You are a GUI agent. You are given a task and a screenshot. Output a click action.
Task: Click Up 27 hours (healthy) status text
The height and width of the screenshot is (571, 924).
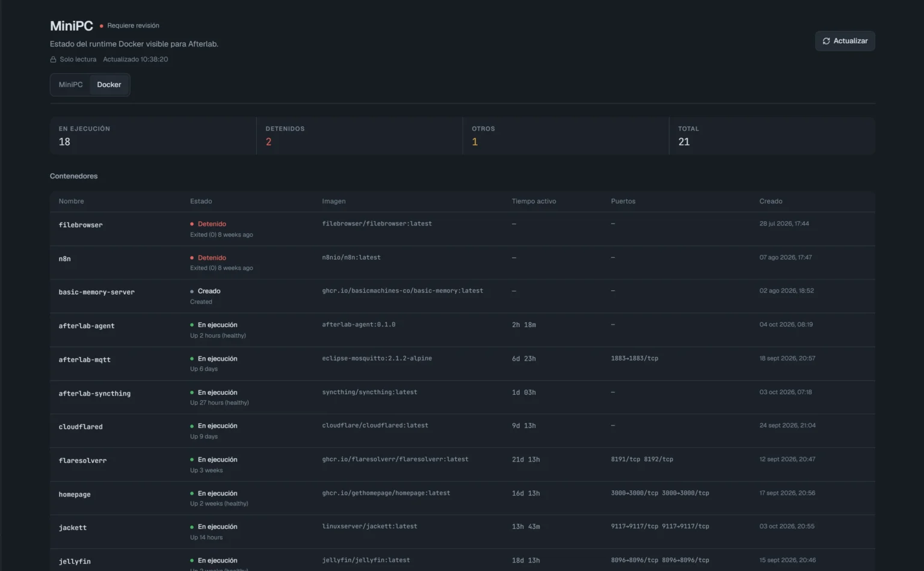click(220, 403)
